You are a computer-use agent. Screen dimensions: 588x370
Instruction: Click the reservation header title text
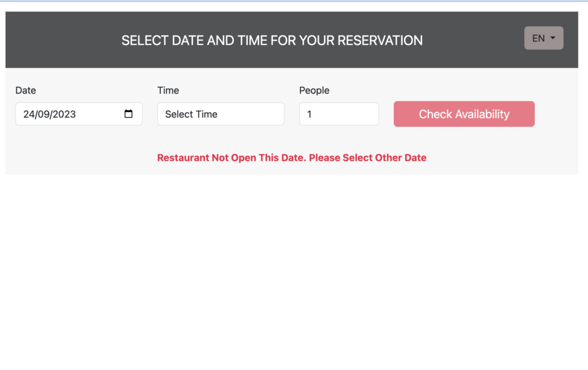click(x=272, y=40)
